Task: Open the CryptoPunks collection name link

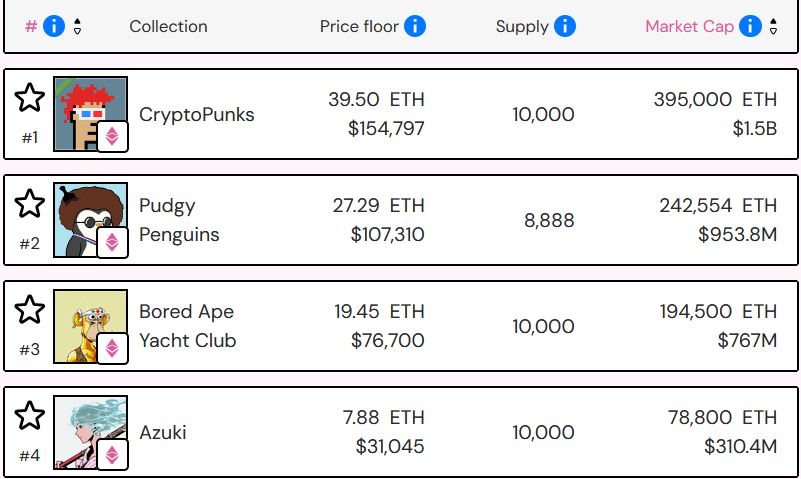Action: point(197,114)
